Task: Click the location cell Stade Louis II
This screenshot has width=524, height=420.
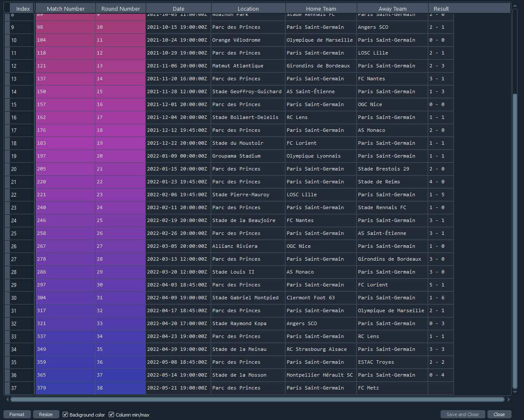Action: [248, 272]
